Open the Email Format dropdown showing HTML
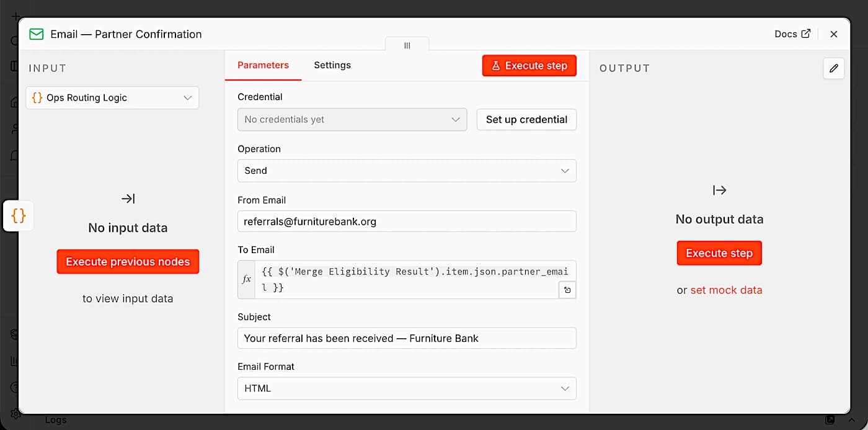868x430 pixels. coord(407,388)
